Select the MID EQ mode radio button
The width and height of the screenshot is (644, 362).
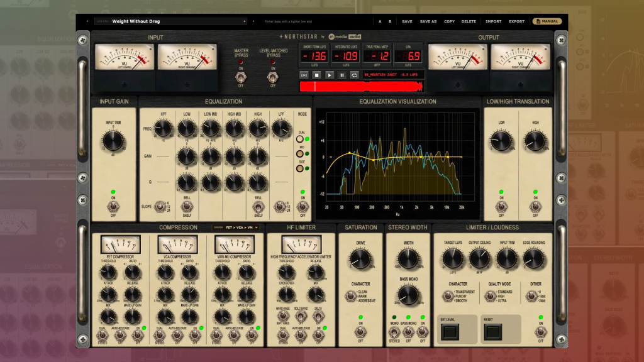(x=300, y=154)
